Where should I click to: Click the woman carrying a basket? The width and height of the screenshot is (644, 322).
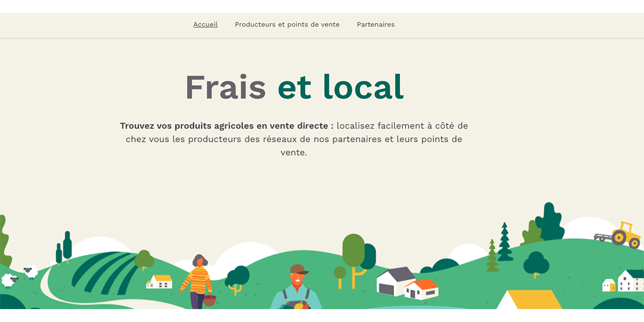pyautogui.click(x=198, y=281)
